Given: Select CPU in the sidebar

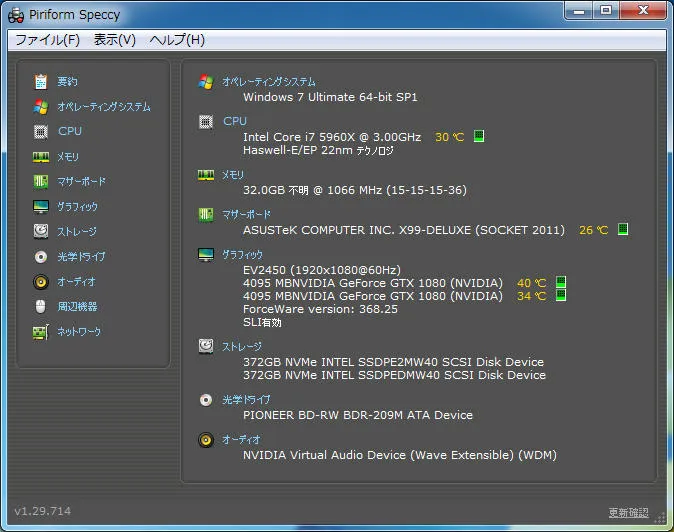Looking at the screenshot, I should click(70, 131).
